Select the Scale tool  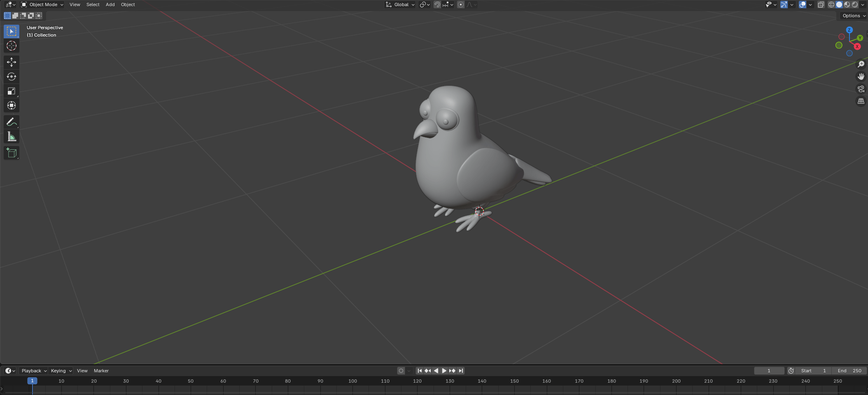point(11,91)
